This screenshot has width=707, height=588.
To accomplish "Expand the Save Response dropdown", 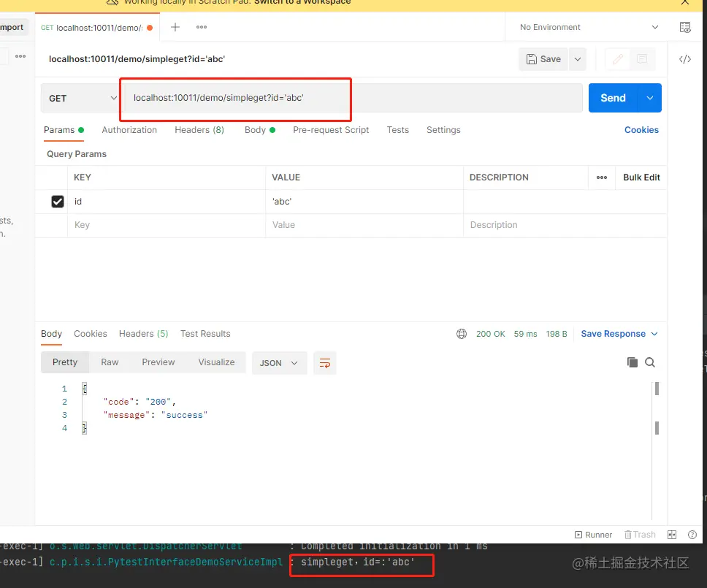I will [654, 334].
